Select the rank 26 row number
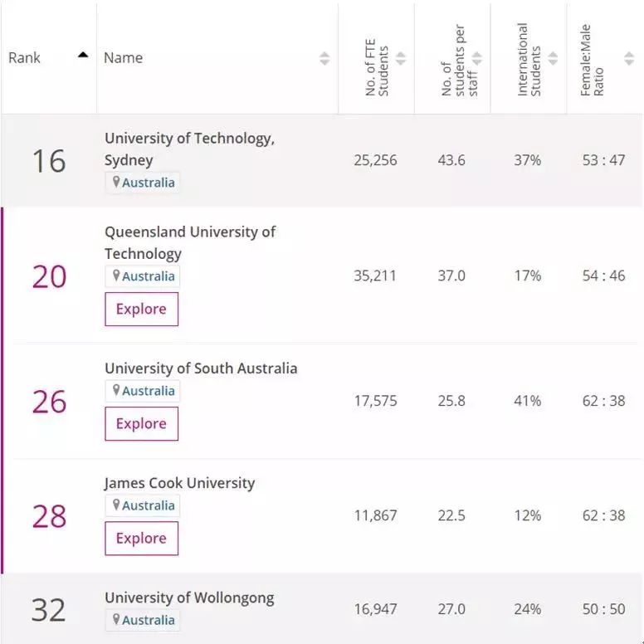 [49, 402]
